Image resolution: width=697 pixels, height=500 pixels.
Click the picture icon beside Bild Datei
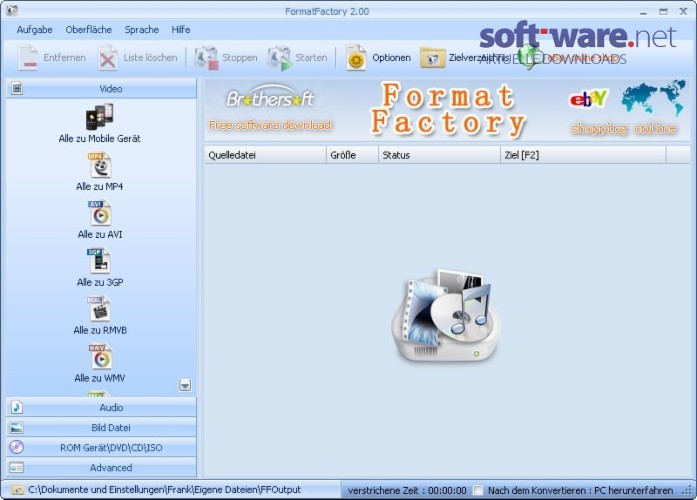pyautogui.click(x=17, y=428)
